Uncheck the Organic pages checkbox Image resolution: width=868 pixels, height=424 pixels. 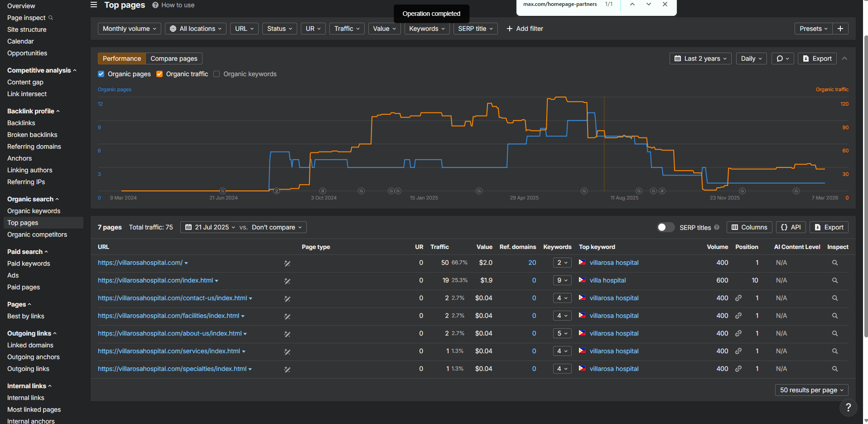(101, 74)
